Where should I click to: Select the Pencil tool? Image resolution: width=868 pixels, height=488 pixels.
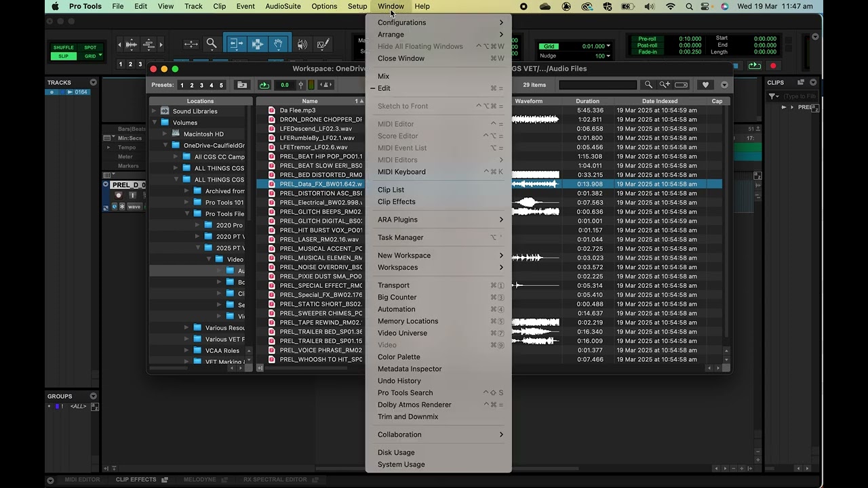coord(323,45)
